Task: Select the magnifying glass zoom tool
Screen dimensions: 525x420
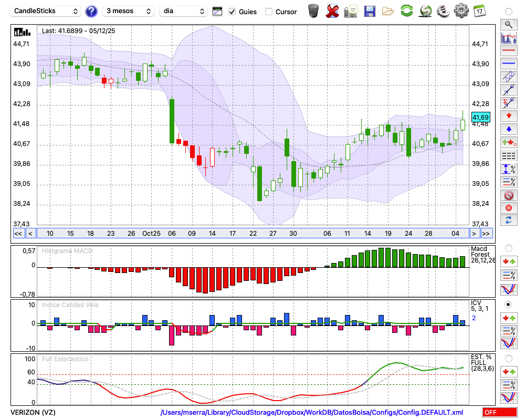Action: pyautogui.click(x=508, y=24)
